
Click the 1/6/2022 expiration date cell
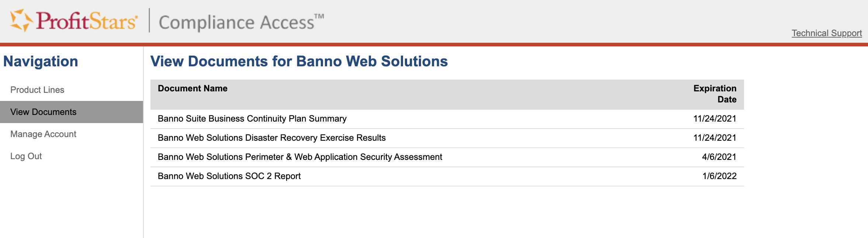click(x=719, y=176)
